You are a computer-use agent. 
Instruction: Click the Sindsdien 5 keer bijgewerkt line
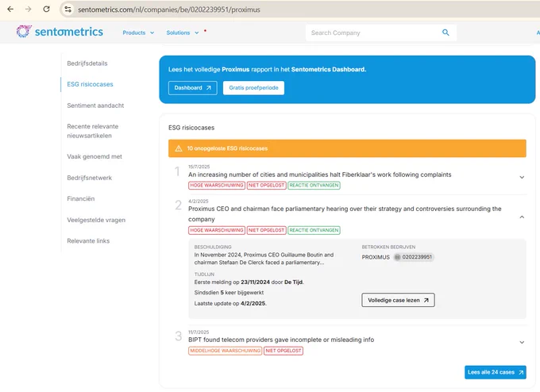click(229, 293)
